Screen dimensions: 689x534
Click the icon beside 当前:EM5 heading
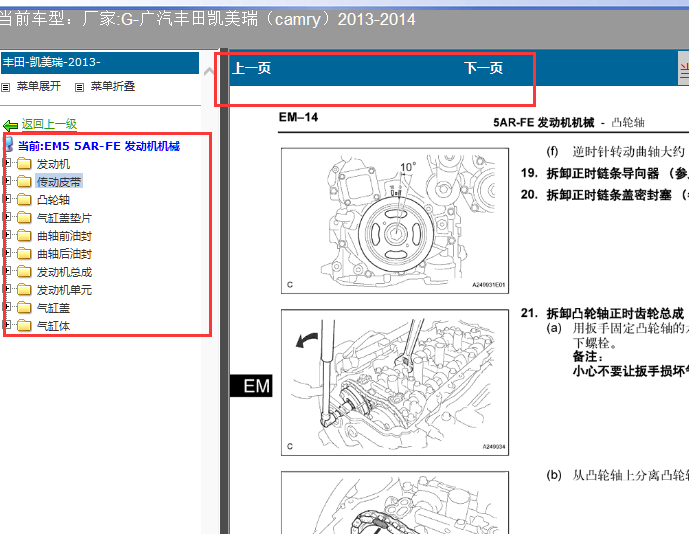[9, 145]
